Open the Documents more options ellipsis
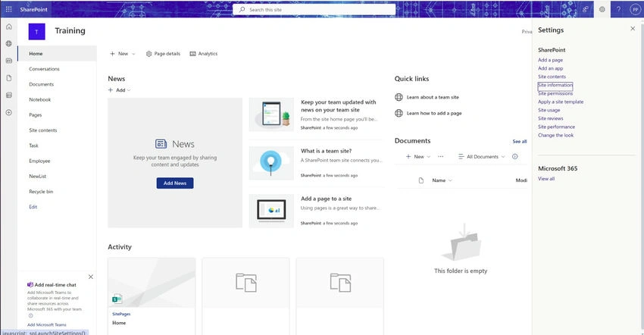This screenshot has width=644, height=335. tap(441, 156)
